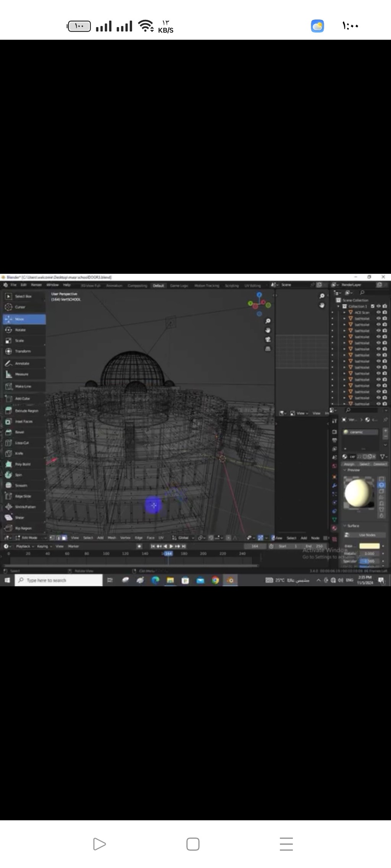
Task: Disable ACE Scan in renders camera icon
Action: (385, 312)
